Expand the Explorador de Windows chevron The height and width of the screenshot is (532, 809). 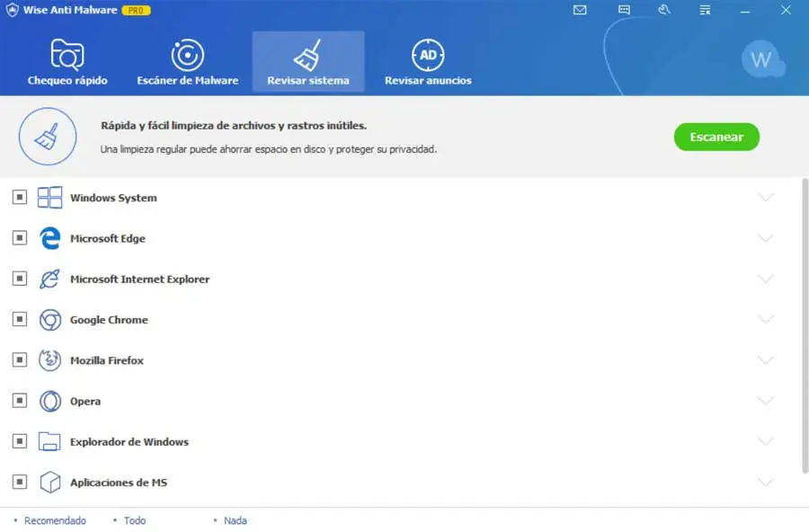[766, 441]
